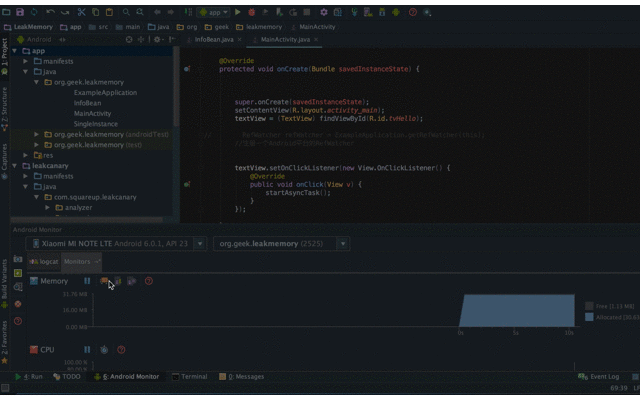The width and height of the screenshot is (640, 400).
Task: Select SingleInstance class in project tree
Action: 96,124
